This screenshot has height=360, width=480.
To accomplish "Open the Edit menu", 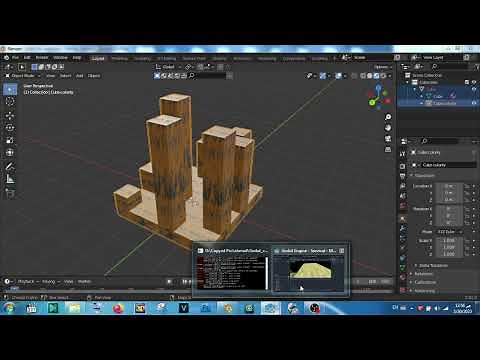I will [x=27, y=58].
